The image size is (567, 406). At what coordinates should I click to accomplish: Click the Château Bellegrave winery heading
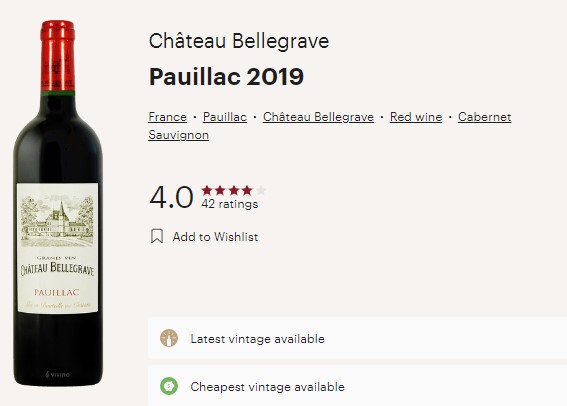(239, 40)
